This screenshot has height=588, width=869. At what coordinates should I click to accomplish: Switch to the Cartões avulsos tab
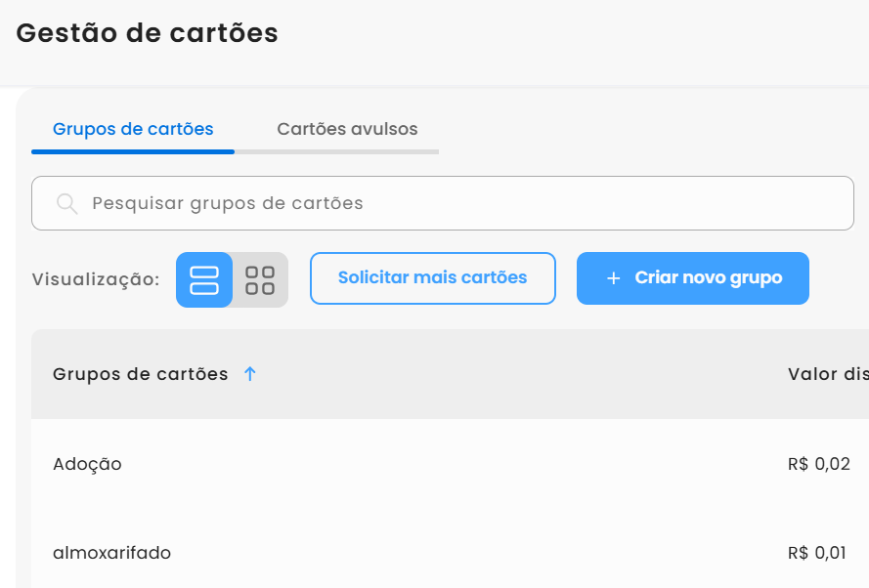coord(347,129)
